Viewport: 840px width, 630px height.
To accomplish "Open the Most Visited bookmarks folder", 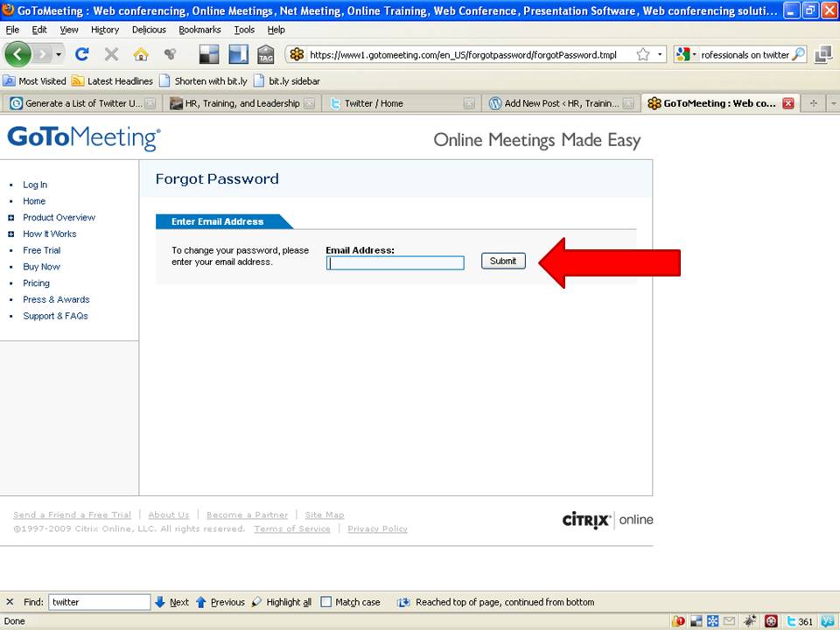I will point(35,80).
